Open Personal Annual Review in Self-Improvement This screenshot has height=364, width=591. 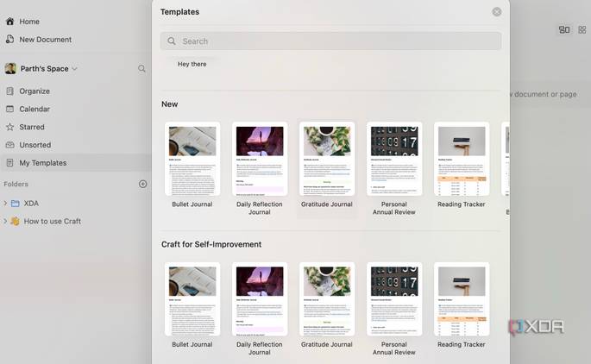[394, 298]
